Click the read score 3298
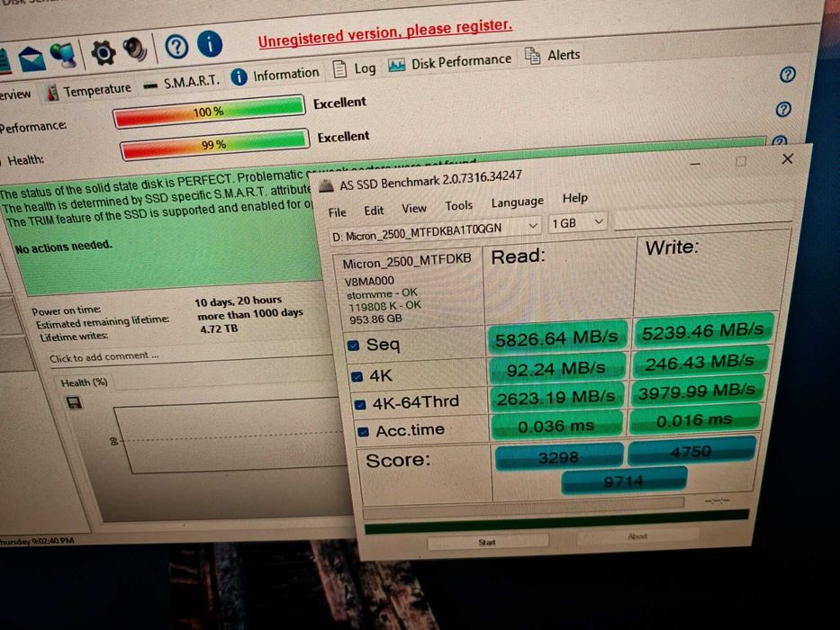This screenshot has height=630, width=840. [x=559, y=457]
